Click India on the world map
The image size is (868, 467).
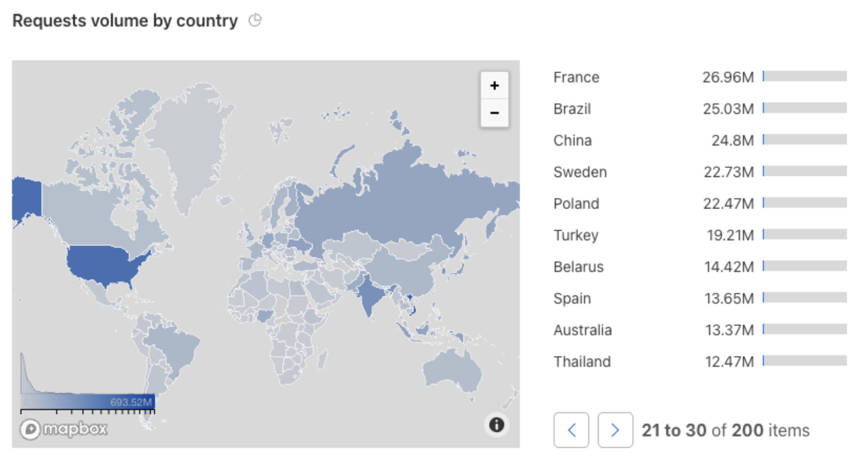(369, 296)
